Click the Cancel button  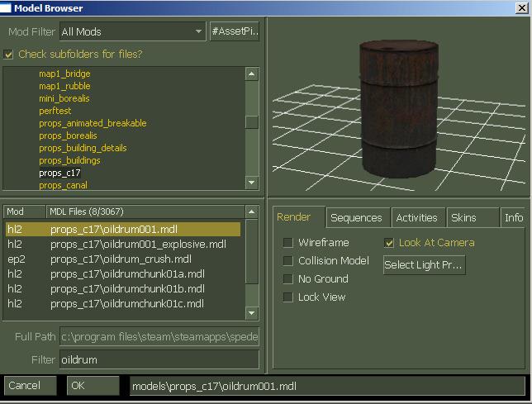(31, 386)
